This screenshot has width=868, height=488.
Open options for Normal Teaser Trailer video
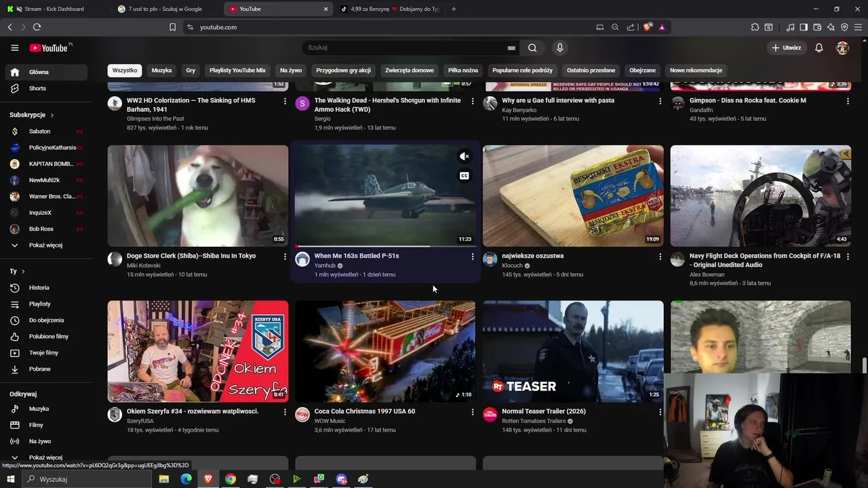(x=660, y=412)
